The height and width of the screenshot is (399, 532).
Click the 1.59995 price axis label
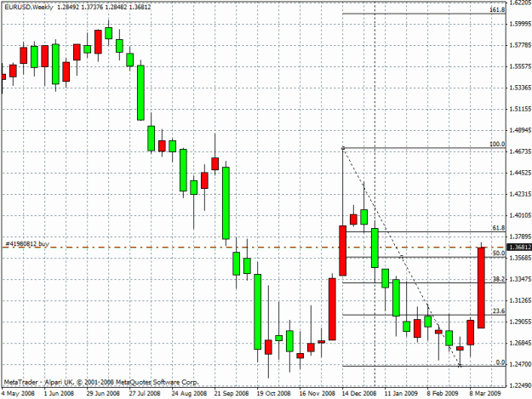pos(520,24)
